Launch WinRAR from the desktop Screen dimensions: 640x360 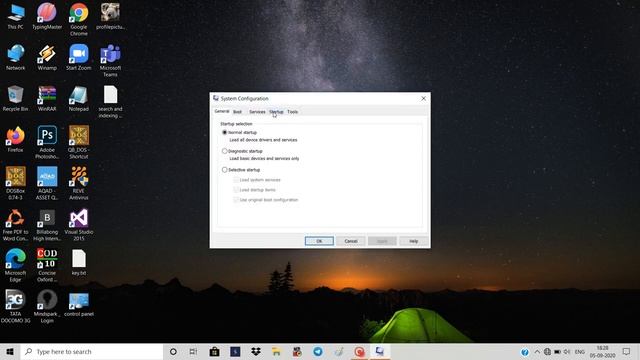(x=47, y=98)
